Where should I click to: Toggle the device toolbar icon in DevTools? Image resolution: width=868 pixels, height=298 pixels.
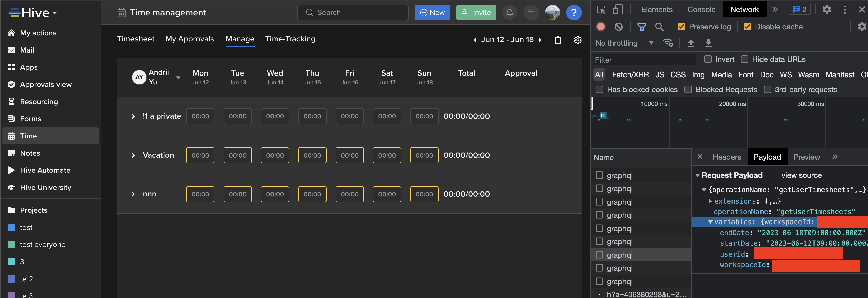pos(618,9)
